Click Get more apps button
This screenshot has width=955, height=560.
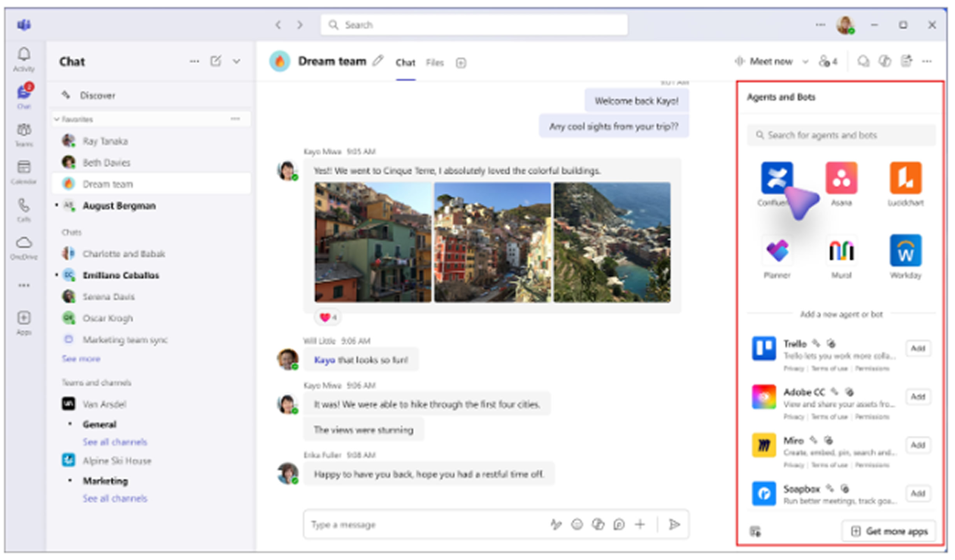click(x=889, y=531)
